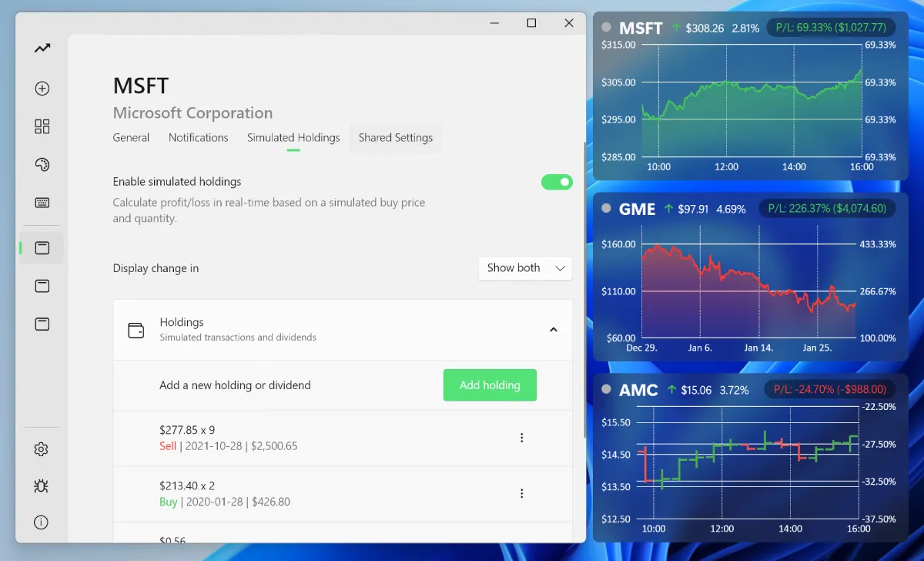The height and width of the screenshot is (561, 924).
Task: Collapse the Holdings section
Action: pos(553,328)
